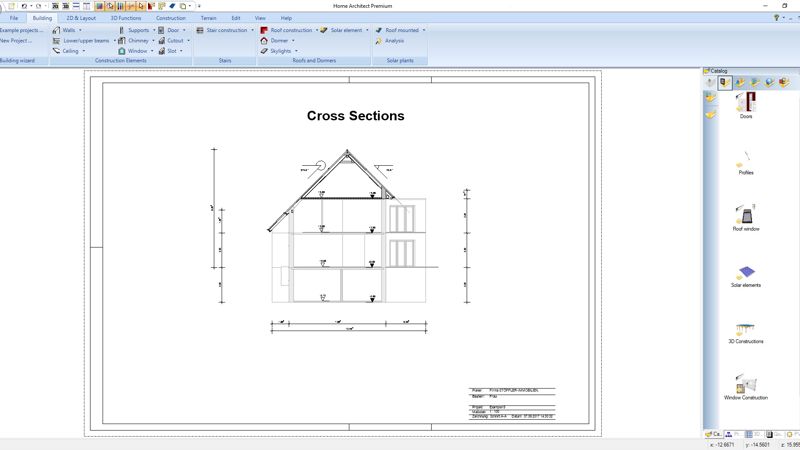The height and width of the screenshot is (450, 800).
Task: Switch to the Construction tab
Action: (x=170, y=18)
